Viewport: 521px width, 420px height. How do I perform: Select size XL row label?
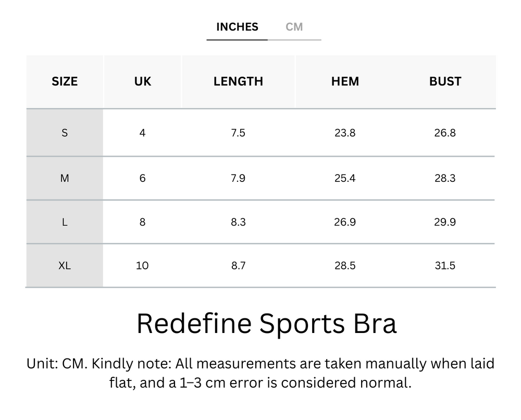(x=65, y=265)
